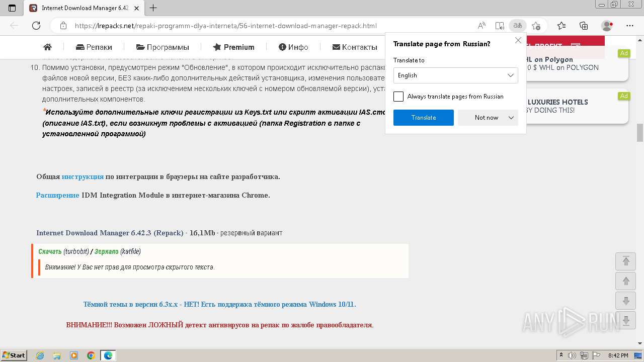The height and width of the screenshot is (362, 644).
Task: Open the Репаки menu item
Action: point(94,47)
